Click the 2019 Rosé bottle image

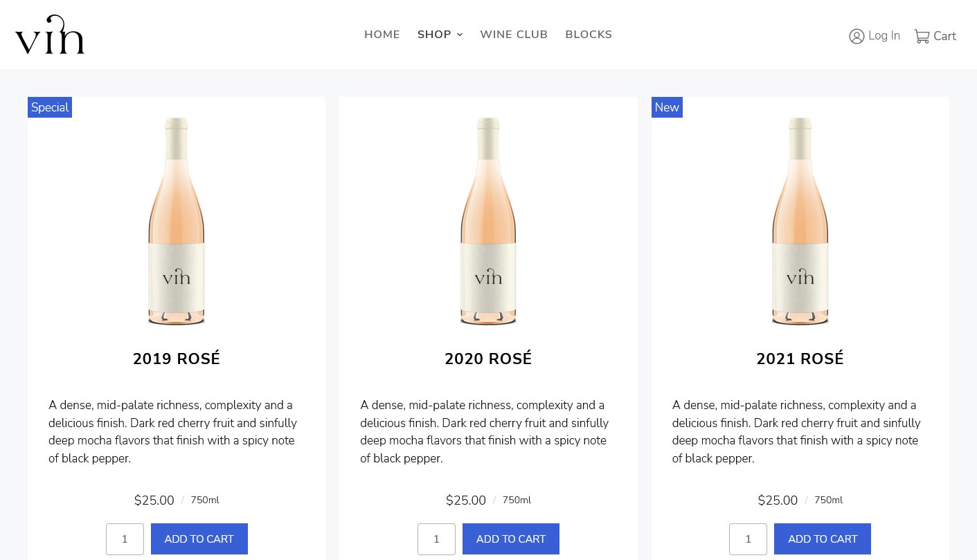[x=177, y=222]
